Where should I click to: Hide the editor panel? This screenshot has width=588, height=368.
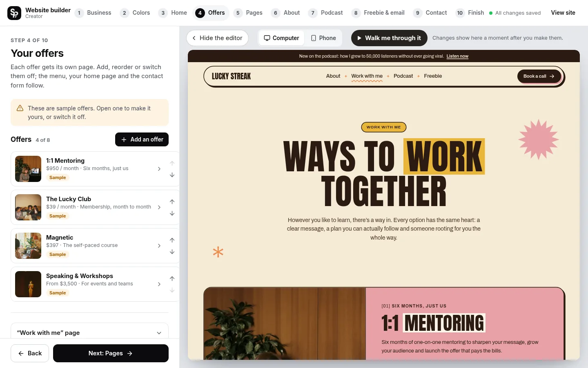(x=217, y=38)
